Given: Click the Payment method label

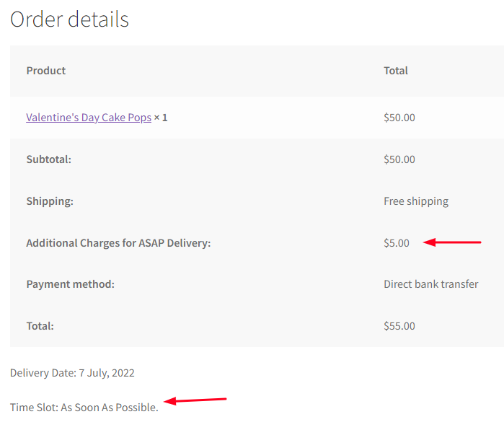Looking at the screenshot, I should pyautogui.click(x=71, y=284).
